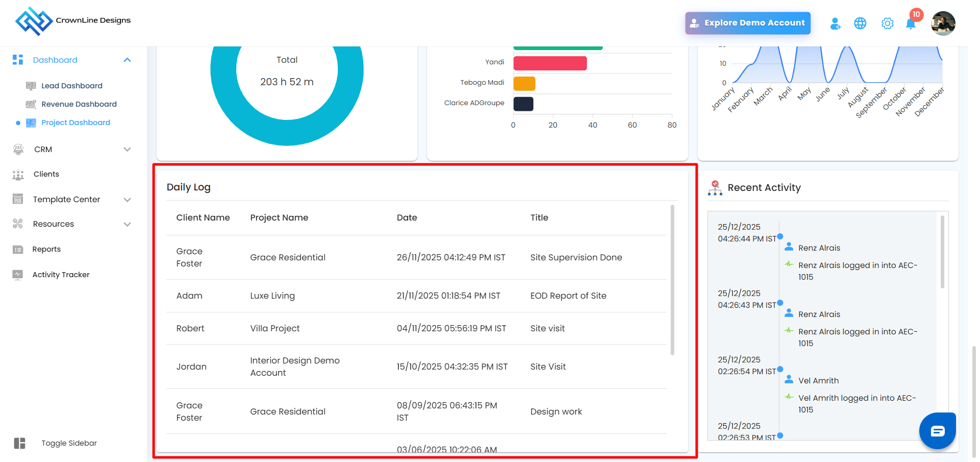Click the 21/11/2025 01:18:54 PM date cell

click(x=449, y=296)
